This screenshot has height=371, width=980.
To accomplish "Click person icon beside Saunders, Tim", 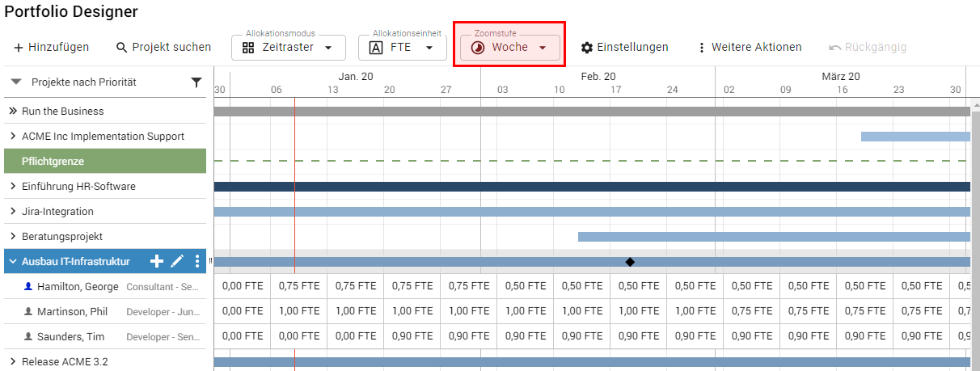I will [28, 336].
